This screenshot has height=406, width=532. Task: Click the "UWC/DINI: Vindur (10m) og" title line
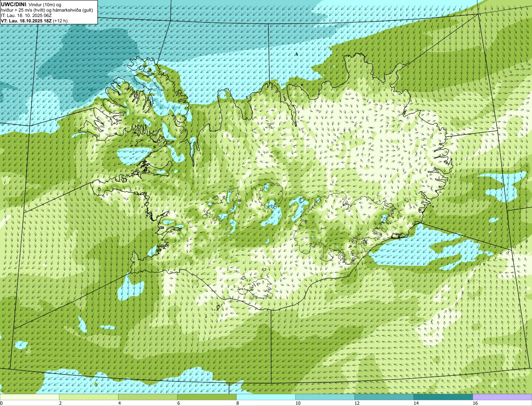click(32, 4)
